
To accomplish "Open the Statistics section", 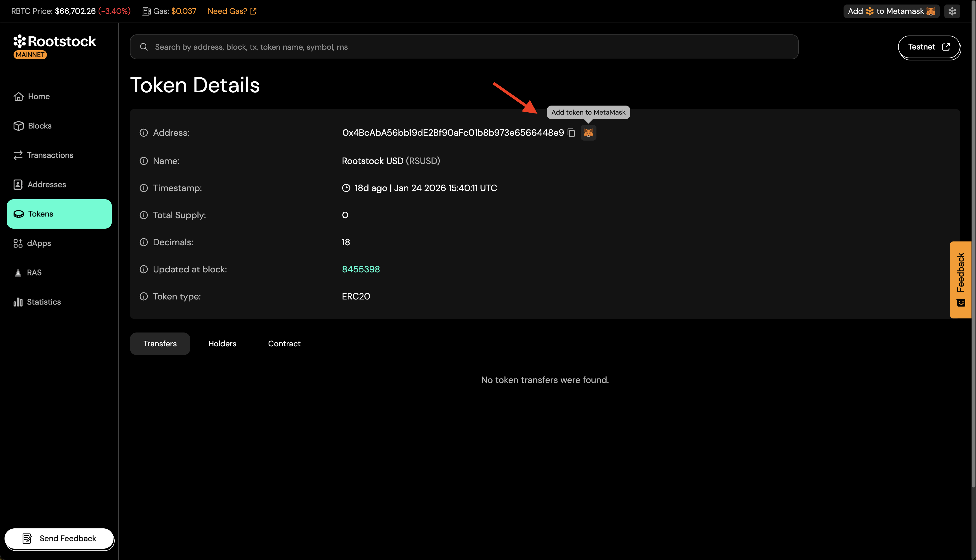I will click(44, 302).
